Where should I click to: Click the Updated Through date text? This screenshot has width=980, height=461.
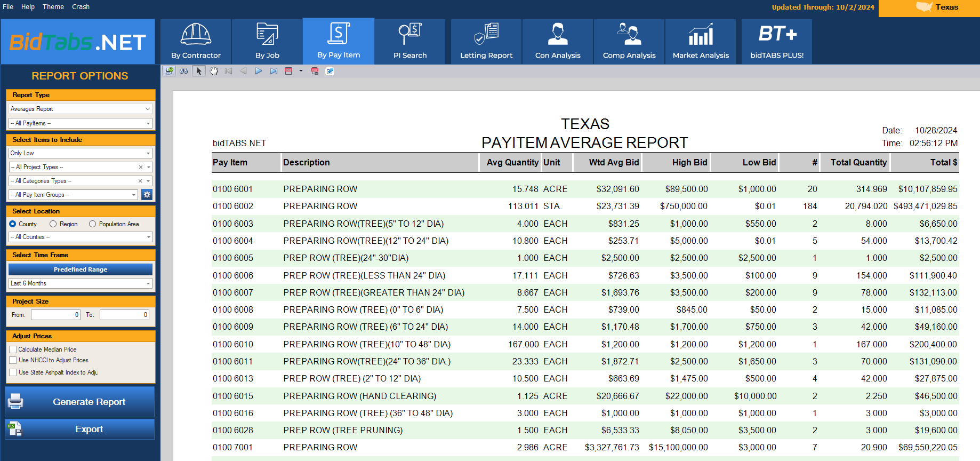(823, 7)
